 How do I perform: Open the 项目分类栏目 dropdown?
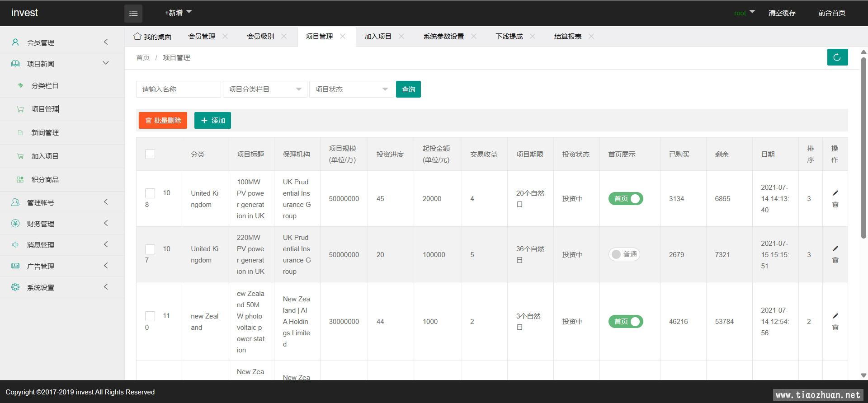click(x=265, y=89)
